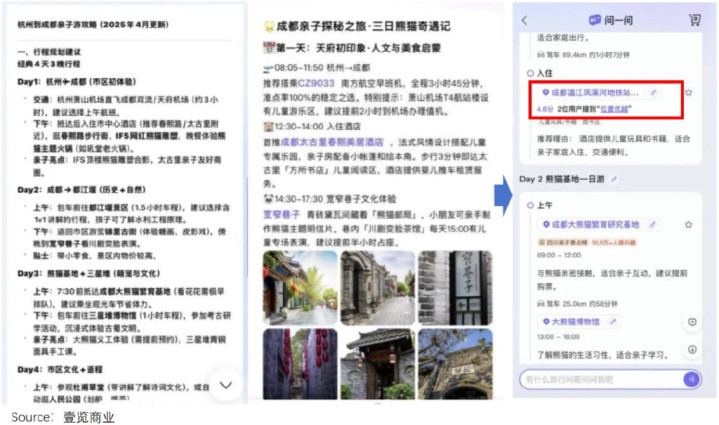Open the red-lantern street photo thumbnail
The width and height of the screenshot is (719, 425).
[300, 287]
